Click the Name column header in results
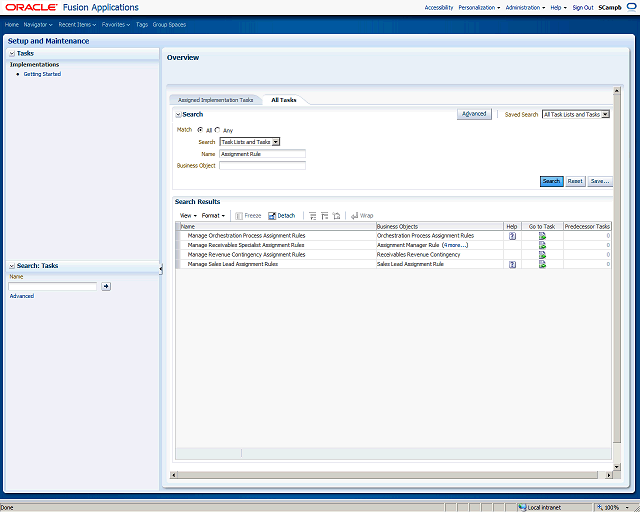Screen dimensions: 640x512 click(278, 227)
